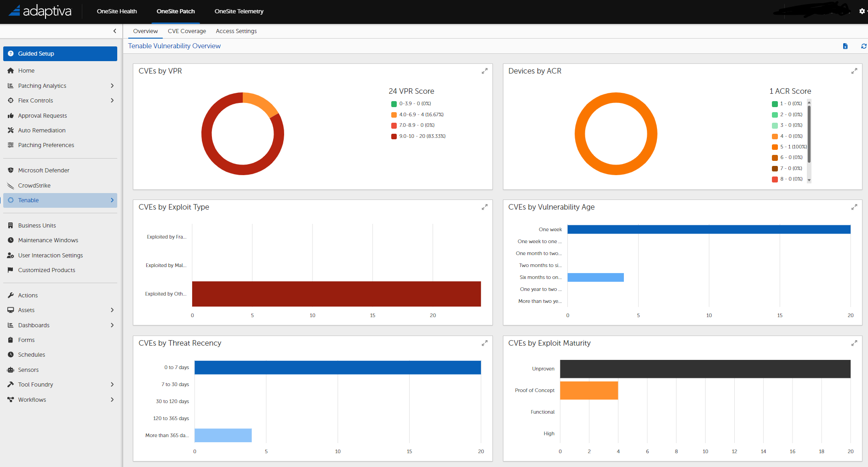Switch to the CVE Coverage tab
This screenshot has height=467, width=868.
(x=187, y=31)
